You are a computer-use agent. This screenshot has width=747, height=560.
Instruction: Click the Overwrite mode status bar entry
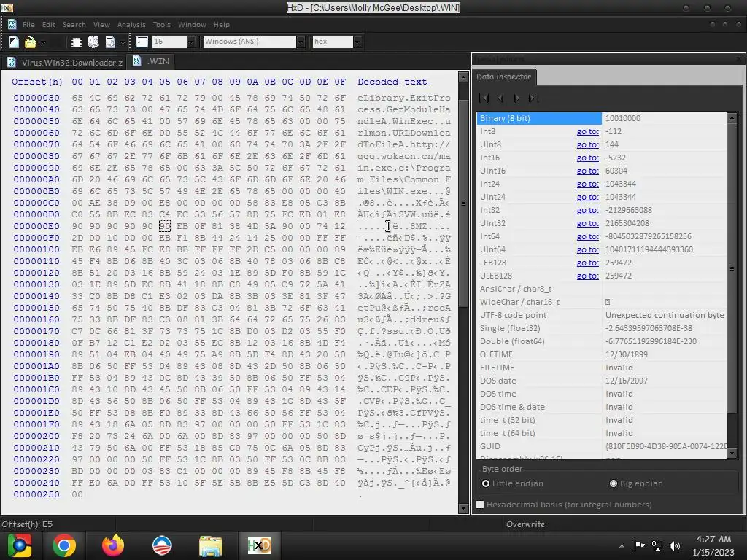pos(525,524)
